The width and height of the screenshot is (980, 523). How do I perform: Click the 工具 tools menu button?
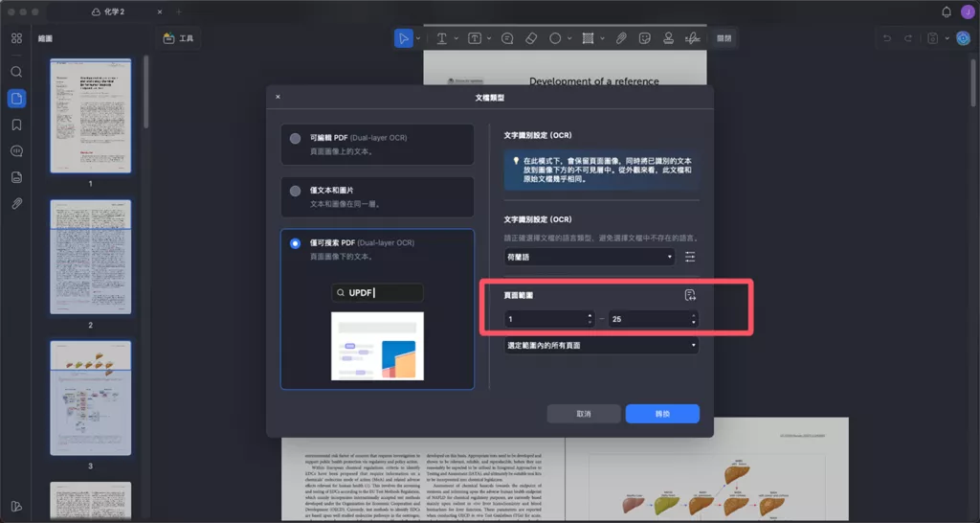[179, 38]
